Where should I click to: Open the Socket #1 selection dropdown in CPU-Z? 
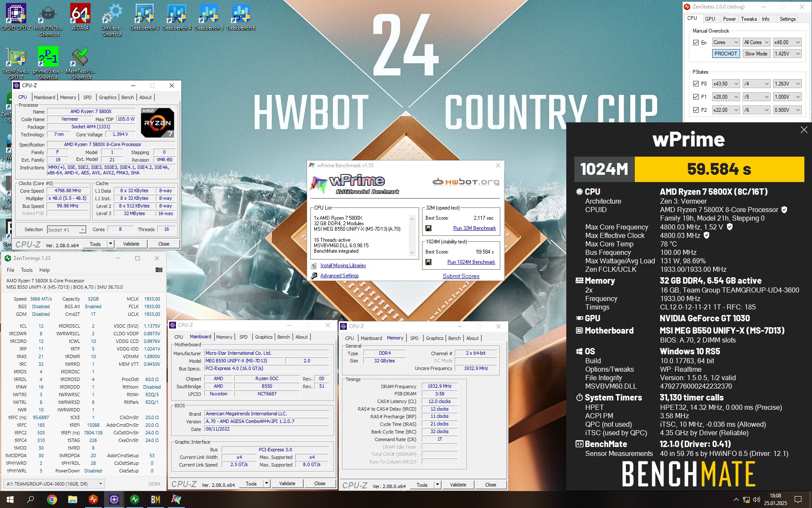click(66, 229)
